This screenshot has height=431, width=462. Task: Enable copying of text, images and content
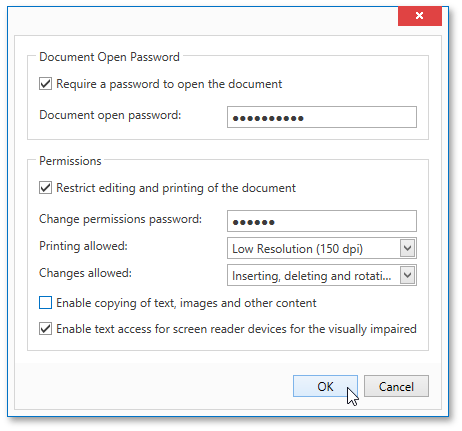[45, 303]
